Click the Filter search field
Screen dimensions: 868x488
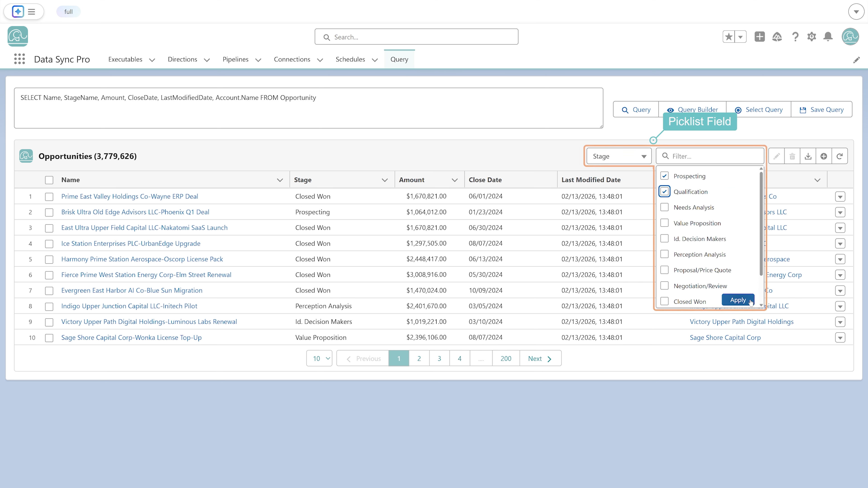[710, 156]
